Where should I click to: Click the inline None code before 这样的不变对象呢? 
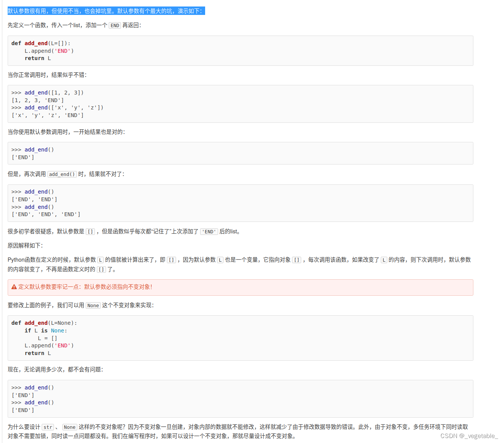click(x=70, y=427)
